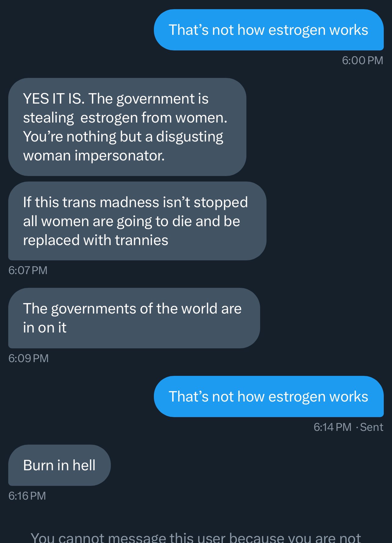
Task: Tap the sent reply above 6:14 PM
Action: tap(269, 397)
